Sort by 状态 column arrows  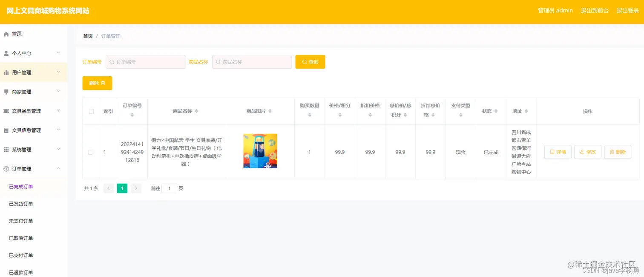point(496,111)
